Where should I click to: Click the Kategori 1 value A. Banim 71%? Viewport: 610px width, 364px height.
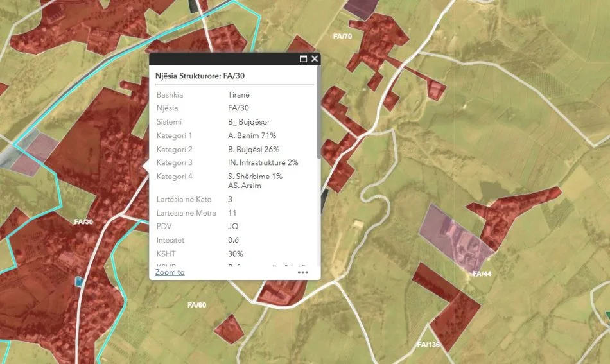(x=252, y=135)
